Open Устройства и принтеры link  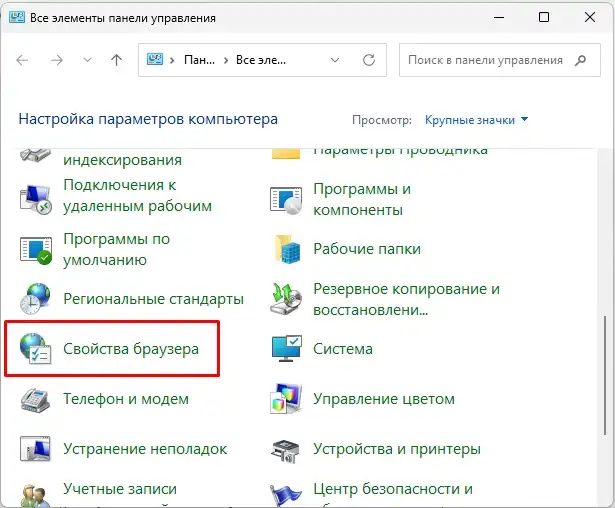pyautogui.click(x=397, y=449)
